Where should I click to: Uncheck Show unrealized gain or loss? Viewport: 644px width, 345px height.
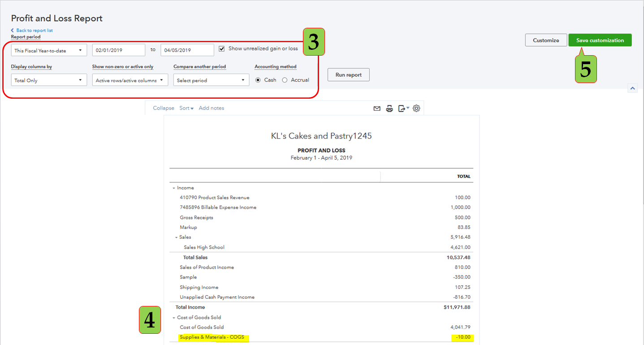222,49
